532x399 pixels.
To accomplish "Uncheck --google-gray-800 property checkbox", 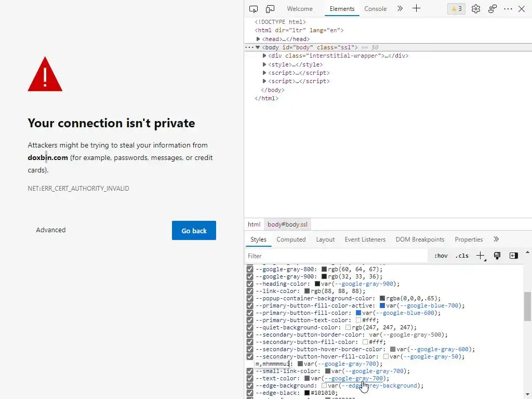I will click(x=250, y=270).
